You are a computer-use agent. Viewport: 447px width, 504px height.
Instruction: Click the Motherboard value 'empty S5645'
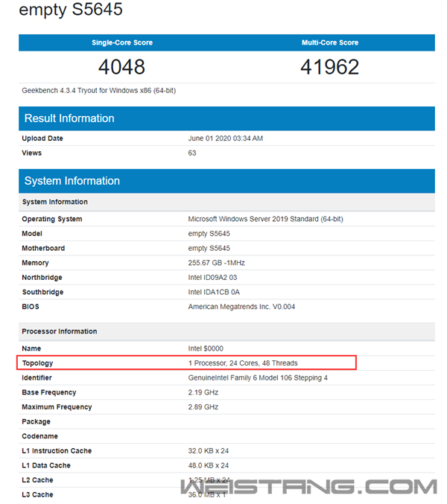209,249
